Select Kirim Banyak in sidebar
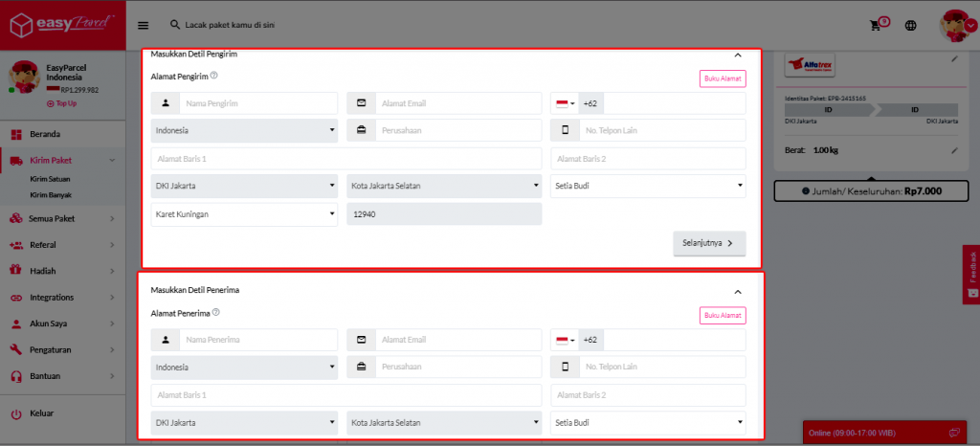This screenshot has height=446, width=980. [50, 194]
